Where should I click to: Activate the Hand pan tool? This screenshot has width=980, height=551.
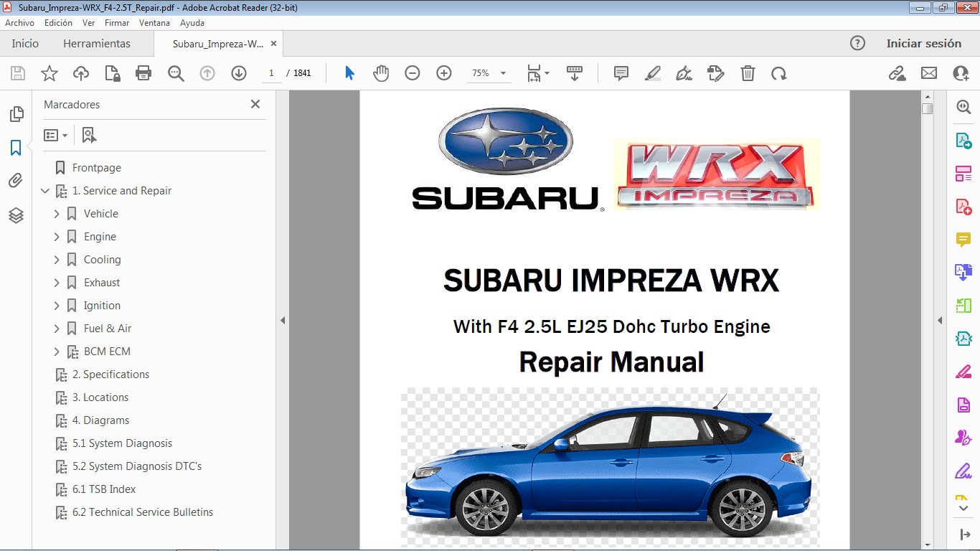tap(381, 73)
